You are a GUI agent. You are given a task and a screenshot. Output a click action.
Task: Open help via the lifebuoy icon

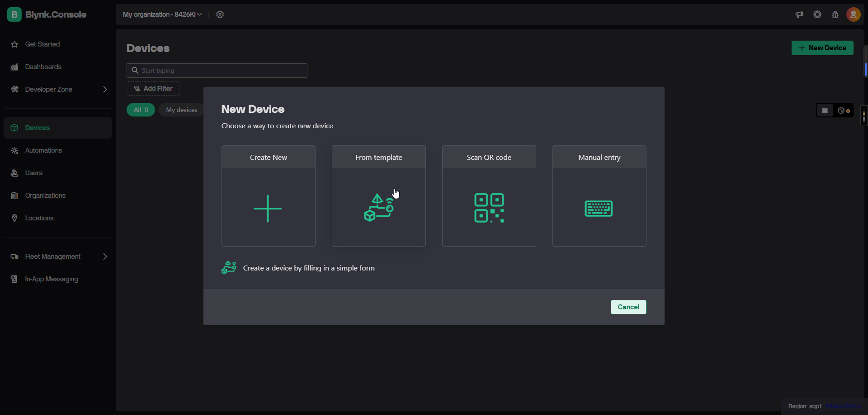click(x=817, y=14)
